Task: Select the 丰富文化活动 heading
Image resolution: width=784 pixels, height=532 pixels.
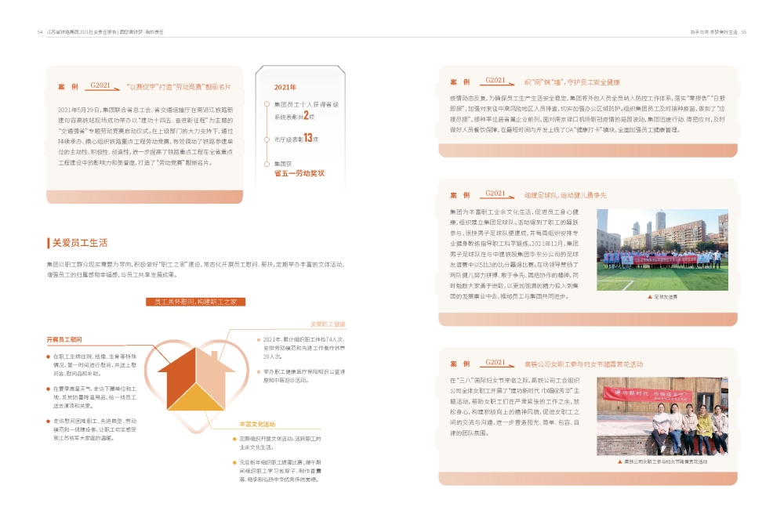Action: coord(258,424)
